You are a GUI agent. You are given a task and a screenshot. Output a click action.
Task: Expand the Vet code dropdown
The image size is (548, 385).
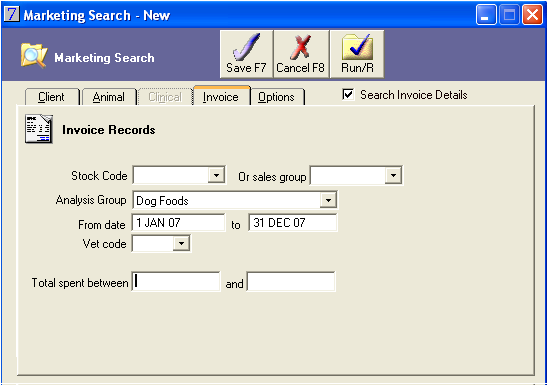181,244
